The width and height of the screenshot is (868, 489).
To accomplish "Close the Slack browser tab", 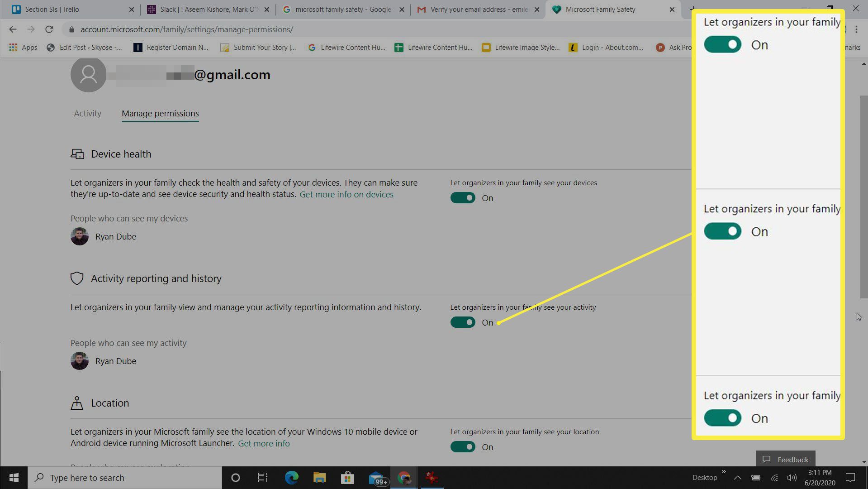I will tap(266, 10).
